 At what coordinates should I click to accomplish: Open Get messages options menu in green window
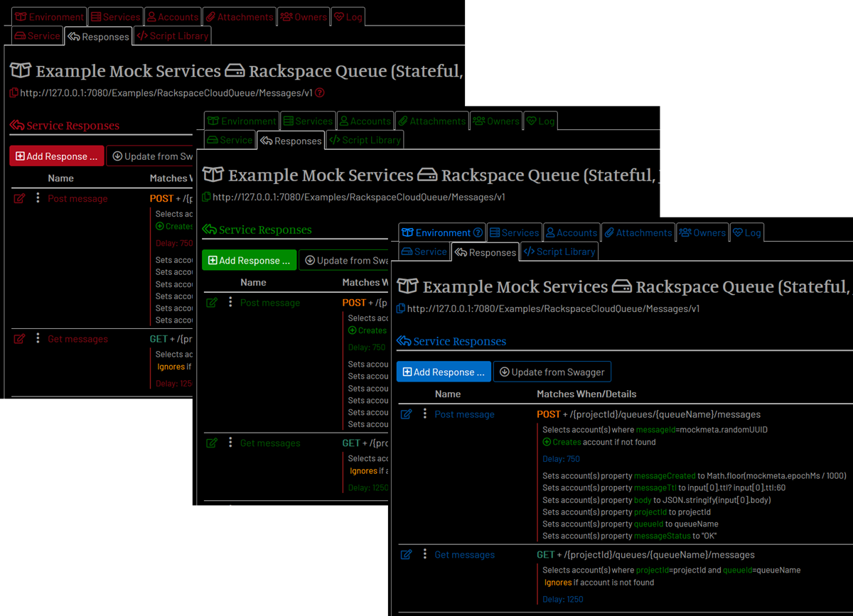pyautogui.click(x=230, y=443)
